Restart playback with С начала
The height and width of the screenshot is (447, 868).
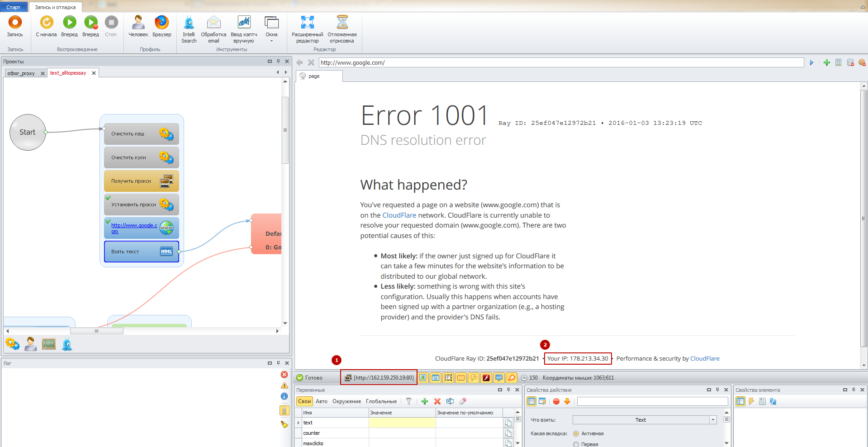point(46,26)
